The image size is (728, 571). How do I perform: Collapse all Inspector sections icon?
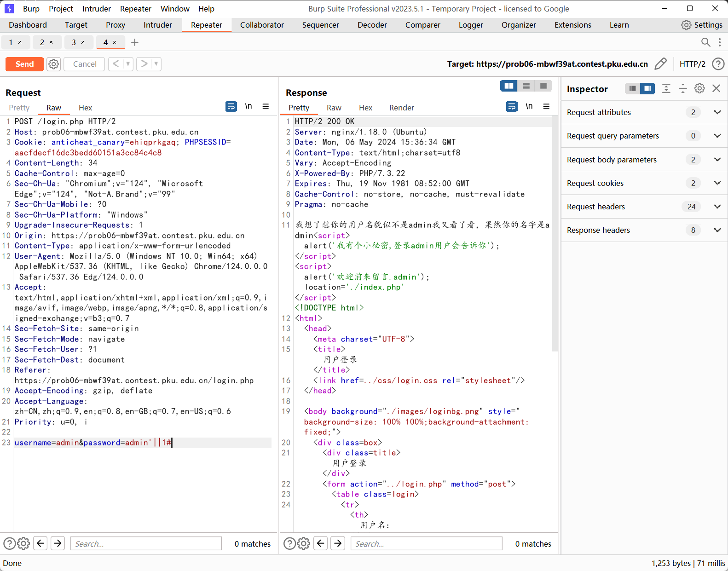[x=683, y=88]
